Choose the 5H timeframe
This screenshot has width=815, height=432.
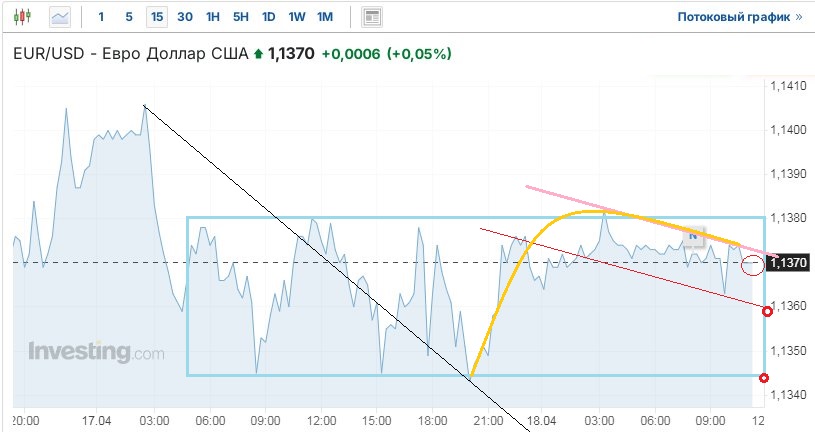[241, 17]
